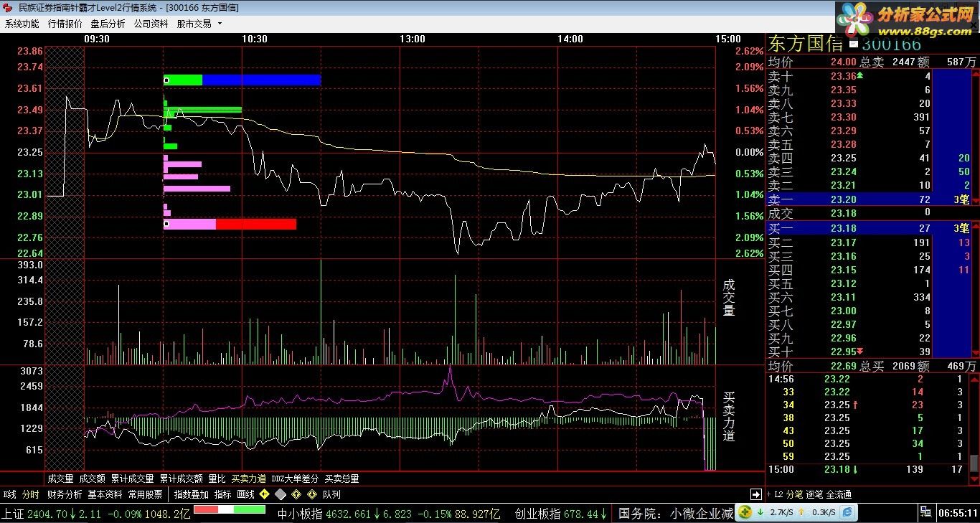Click the 卖一 row at 23.20

(870, 199)
